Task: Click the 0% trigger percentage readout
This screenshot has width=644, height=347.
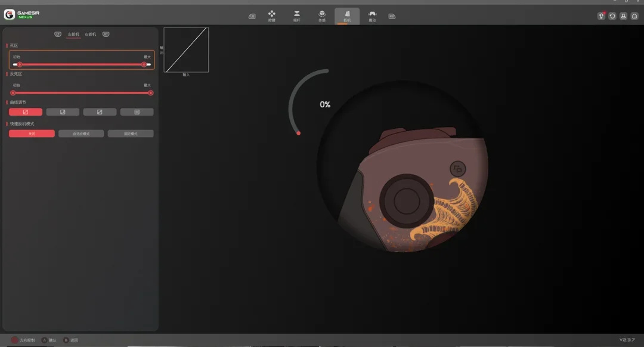Action: point(325,105)
